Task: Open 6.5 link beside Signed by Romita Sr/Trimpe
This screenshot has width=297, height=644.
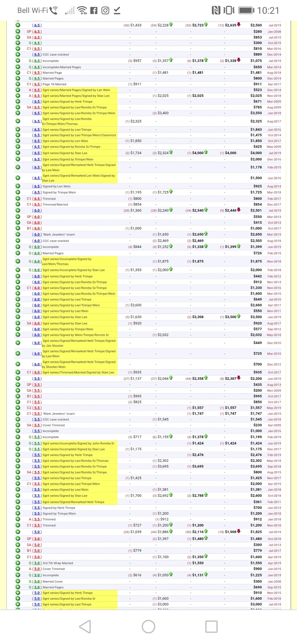Action: click(x=37, y=146)
